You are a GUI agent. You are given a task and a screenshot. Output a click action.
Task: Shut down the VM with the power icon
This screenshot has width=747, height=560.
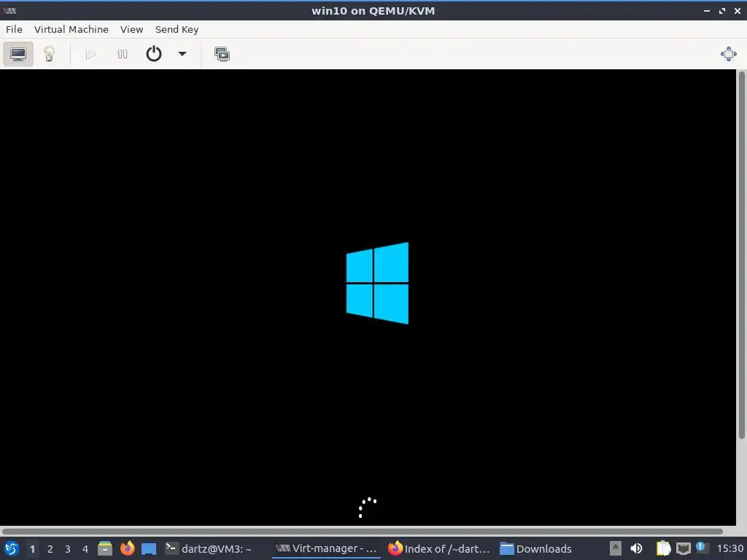click(x=153, y=54)
